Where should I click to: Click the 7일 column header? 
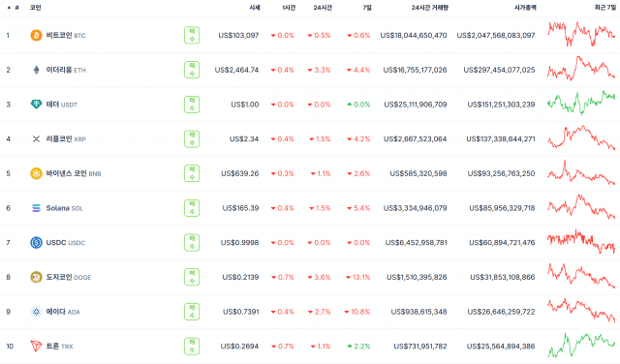pyautogui.click(x=367, y=8)
